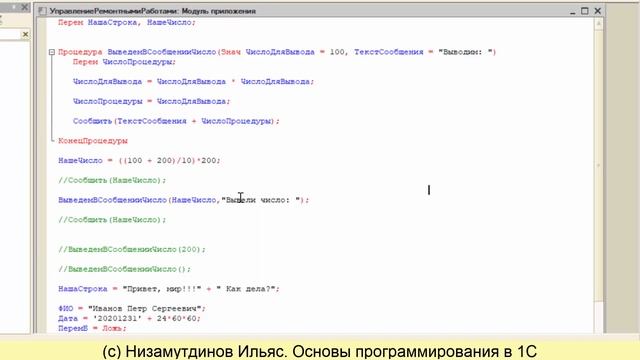Click the 'НашаСтрока = "Привет, мир!!!"' line
The height and width of the screenshot is (360, 640).
pos(169,289)
